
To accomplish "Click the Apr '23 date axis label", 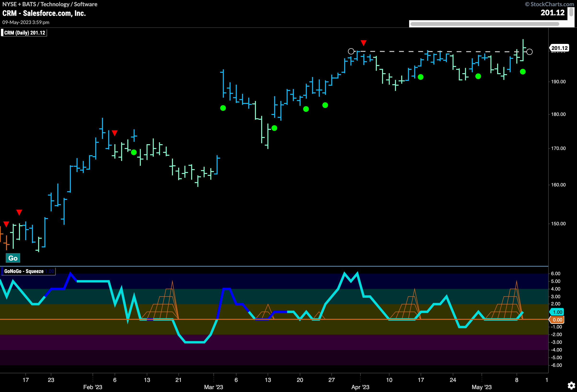I will pos(360,387).
